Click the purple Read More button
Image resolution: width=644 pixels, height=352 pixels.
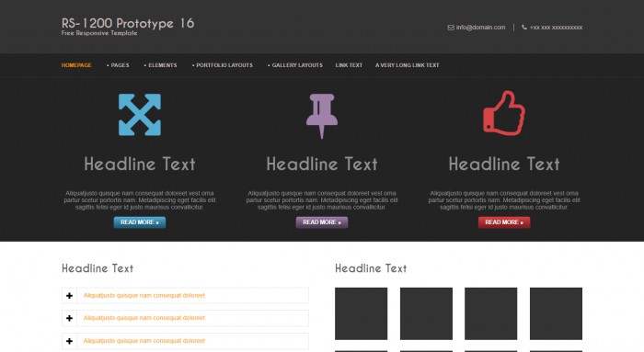point(322,222)
